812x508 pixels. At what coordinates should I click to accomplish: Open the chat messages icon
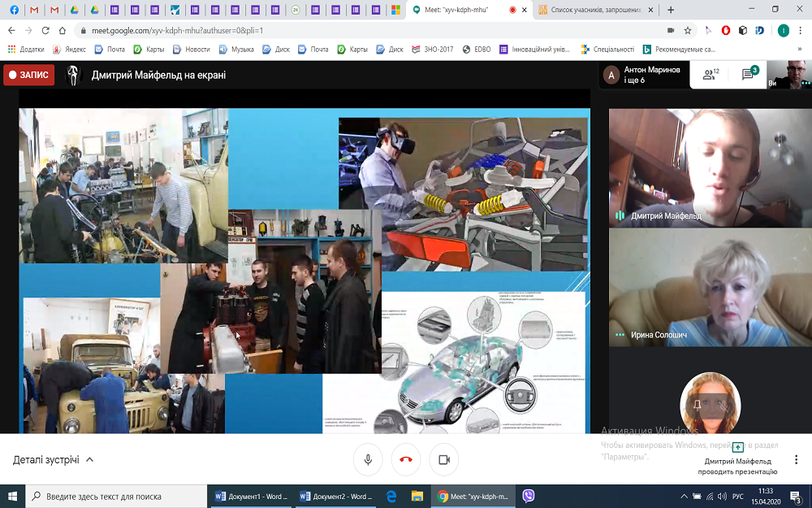(x=748, y=75)
